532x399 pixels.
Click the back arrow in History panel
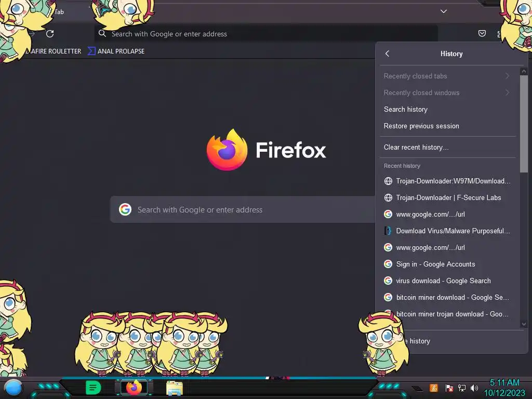coord(388,54)
